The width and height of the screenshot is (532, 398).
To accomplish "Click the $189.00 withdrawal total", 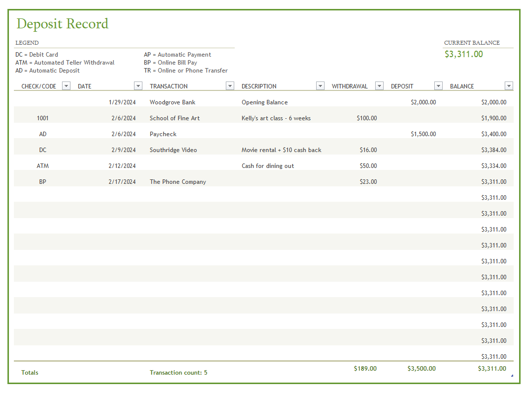I will coord(366,369).
